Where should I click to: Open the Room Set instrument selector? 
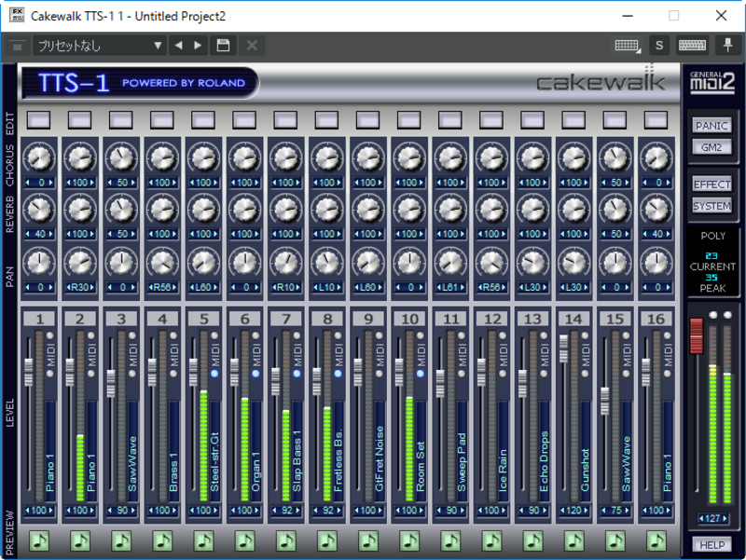421,451
